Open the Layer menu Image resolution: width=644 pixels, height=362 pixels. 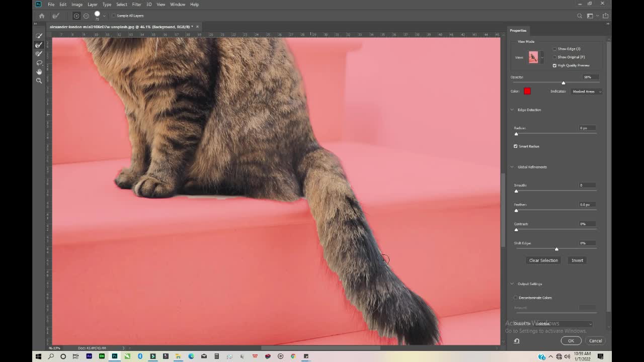click(93, 5)
